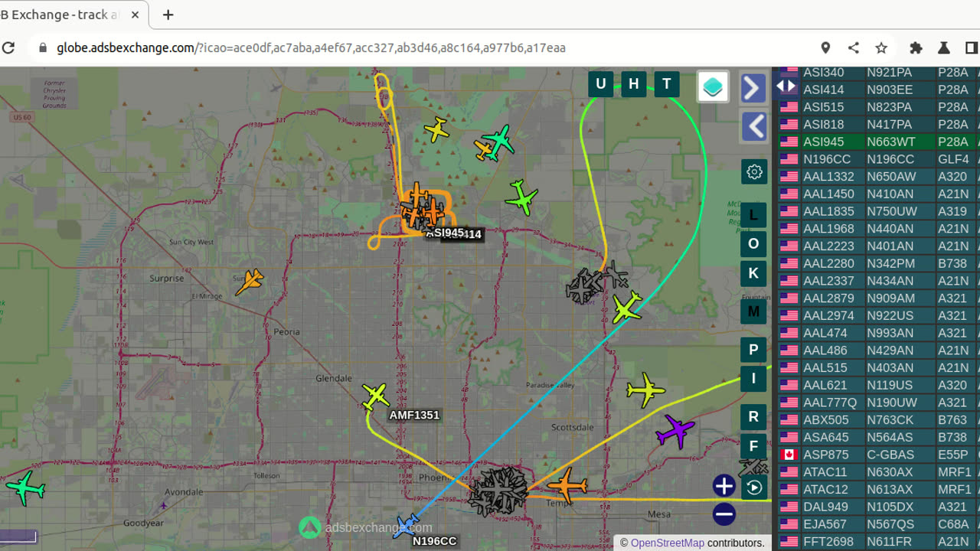Click registration C-GBAS in the list
The image size is (980, 551).
pyautogui.click(x=890, y=455)
